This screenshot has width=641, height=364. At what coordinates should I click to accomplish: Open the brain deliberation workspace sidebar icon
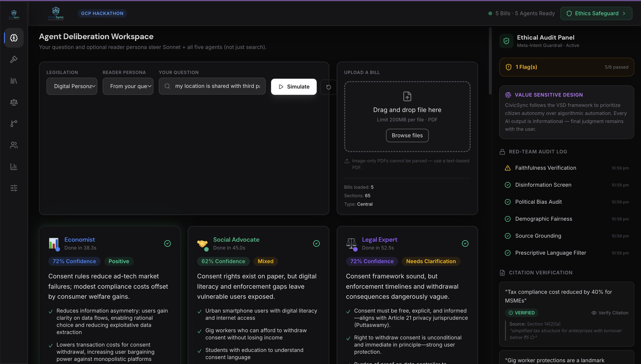(x=14, y=38)
